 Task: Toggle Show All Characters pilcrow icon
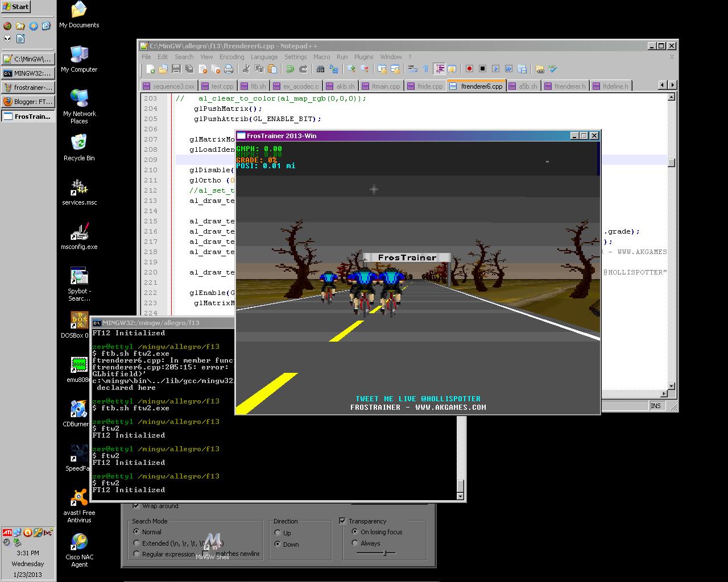(x=426, y=69)
